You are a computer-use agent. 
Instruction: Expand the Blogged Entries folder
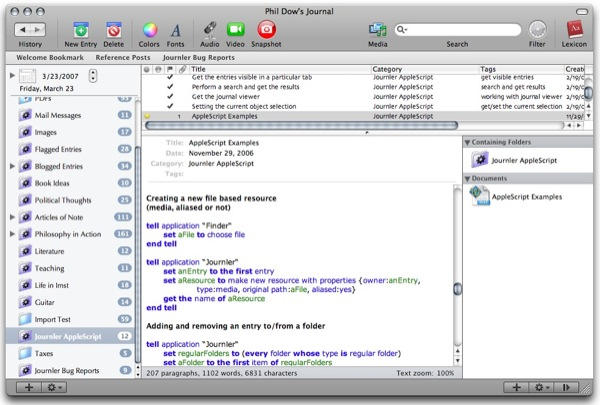12,166
